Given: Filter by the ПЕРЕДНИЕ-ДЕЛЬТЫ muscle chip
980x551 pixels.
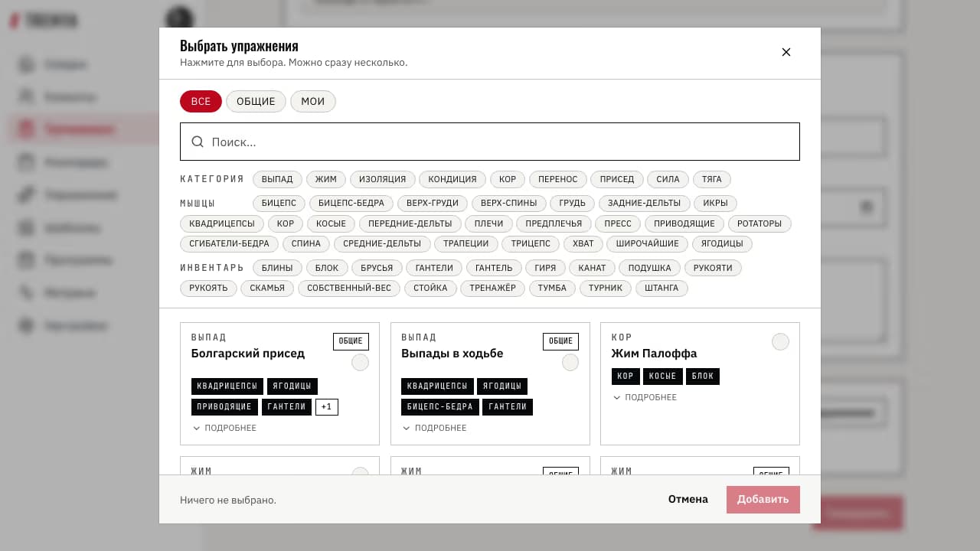Looking at the screenshot, I should click(410, 223).
